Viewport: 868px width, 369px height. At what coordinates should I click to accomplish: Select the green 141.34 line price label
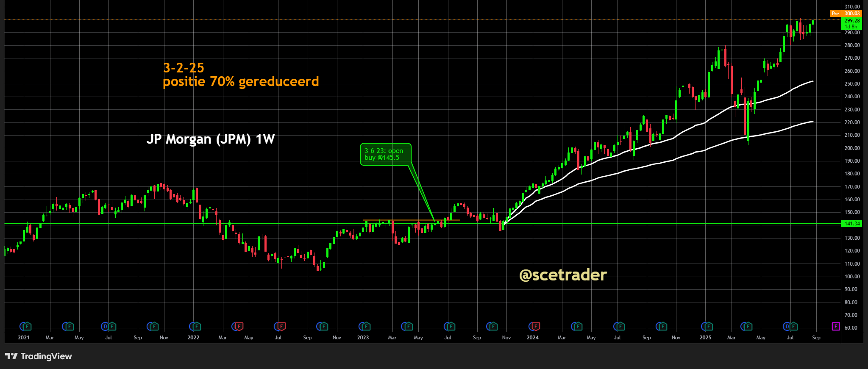852,224
